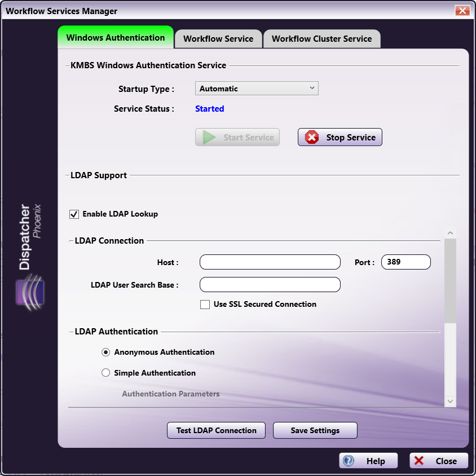Switch to the Windows Authentication tab
The image size is (476, 476).
coord(116,37)
